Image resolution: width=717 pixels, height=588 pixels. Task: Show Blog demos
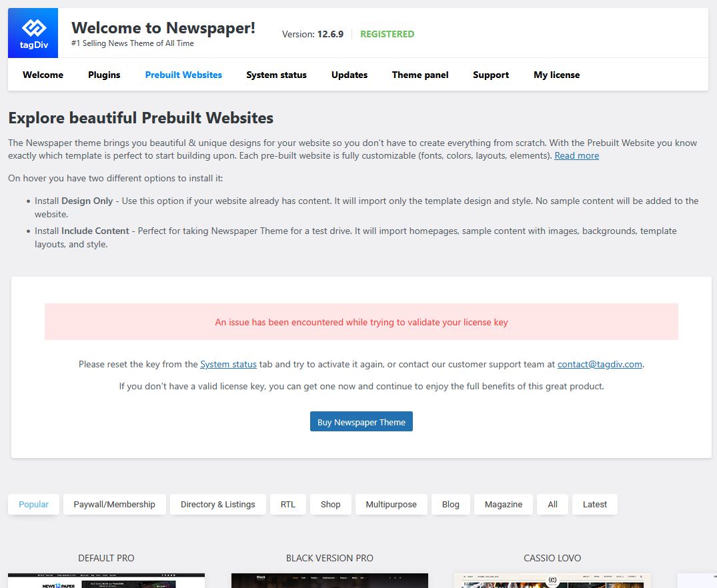pos(450,504)
